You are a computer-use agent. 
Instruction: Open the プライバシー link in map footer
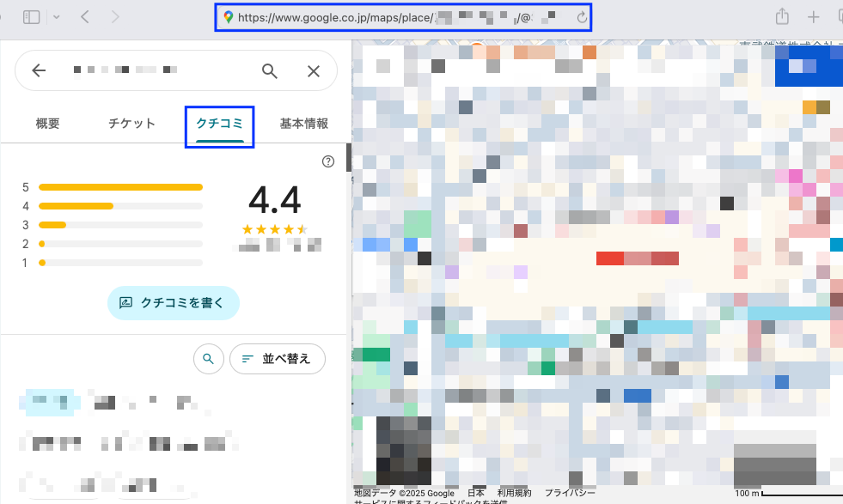click(570, 494)
